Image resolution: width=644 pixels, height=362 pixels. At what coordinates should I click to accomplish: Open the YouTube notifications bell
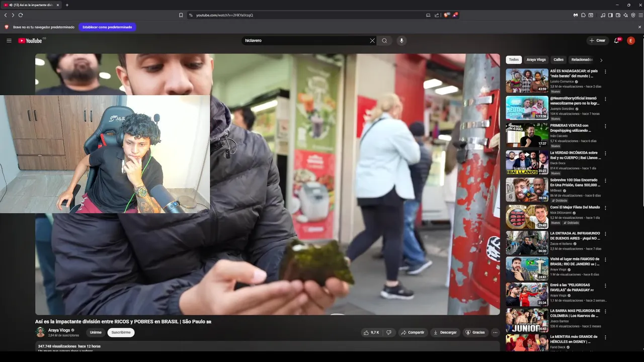617,40
